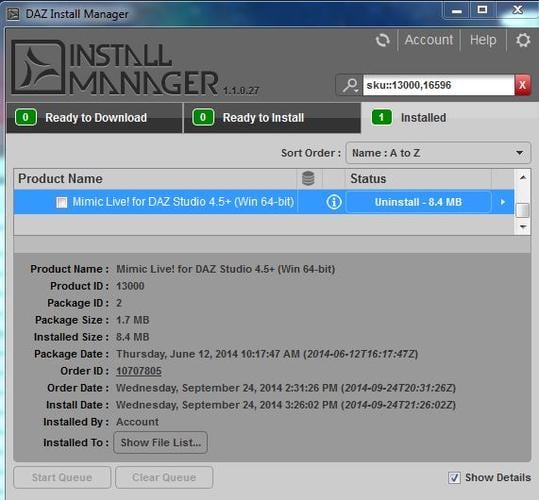Click the product list scrollbar thumb
539x500 pixels.
(522, 210)
